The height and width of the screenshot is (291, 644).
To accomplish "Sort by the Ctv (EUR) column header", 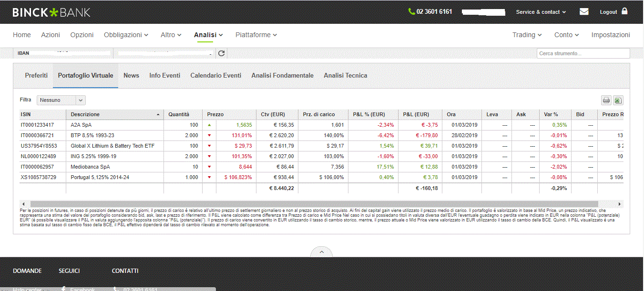I will (x=277, y=114).
